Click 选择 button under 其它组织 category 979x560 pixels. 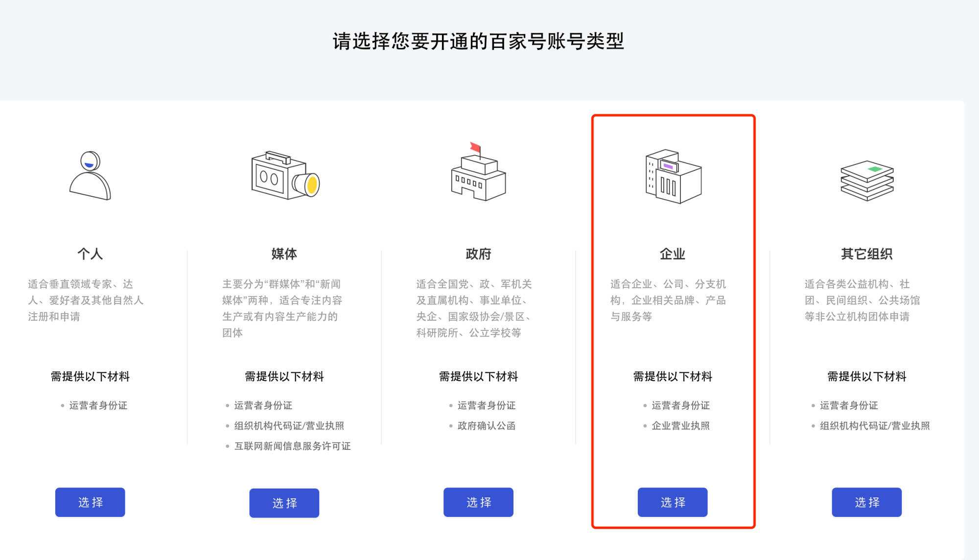868,503
